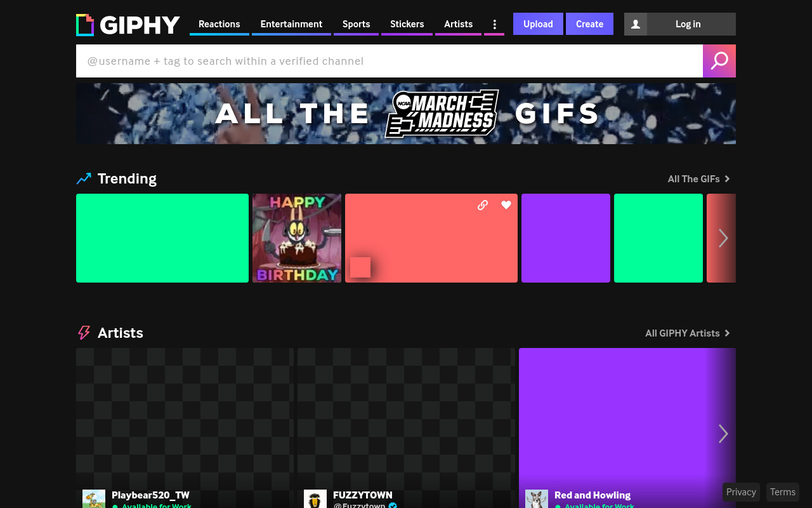This screenshot has height=508, width=812.
Task: Open the first green trending GIF tile
Action: [x=162, y=238]
